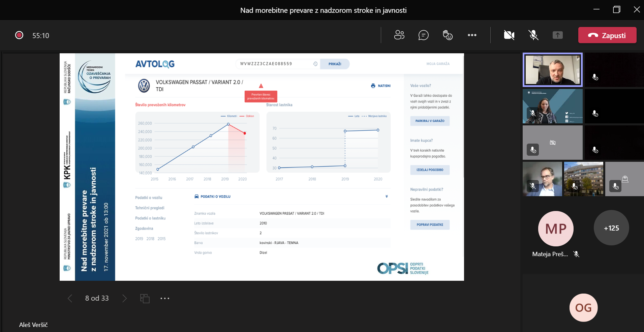Click mic icon on camera-off participant tile
Screen dimensions: 644x332
(533, 150)
